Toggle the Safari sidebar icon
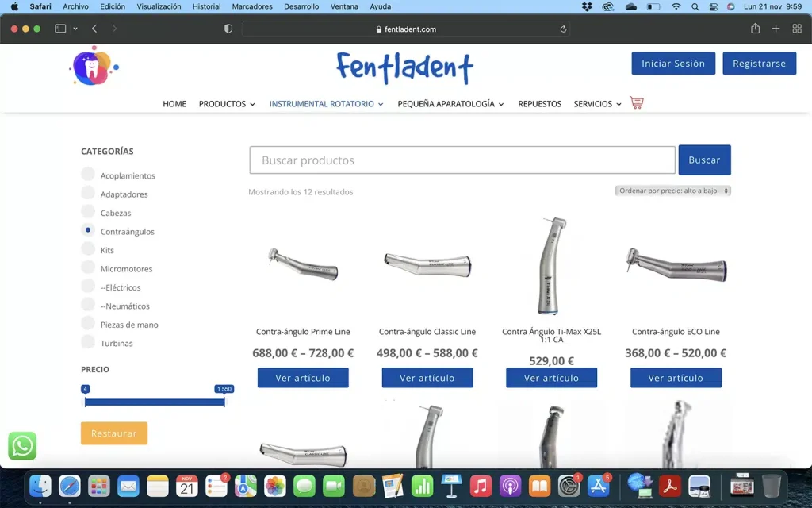Viewport: 812px width, 508px height. click(60, 29)
